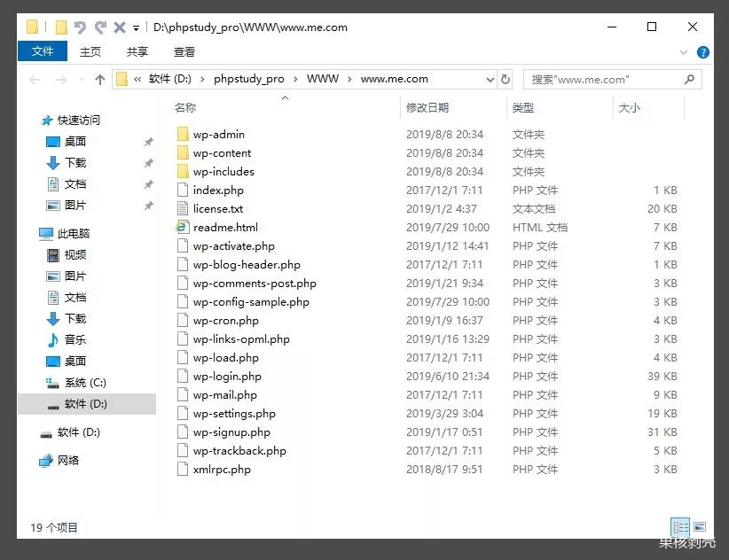Click the Redo icon in title bar
Image resolution: width=729 pixels, height=560 pixels.
pos(100,27)
